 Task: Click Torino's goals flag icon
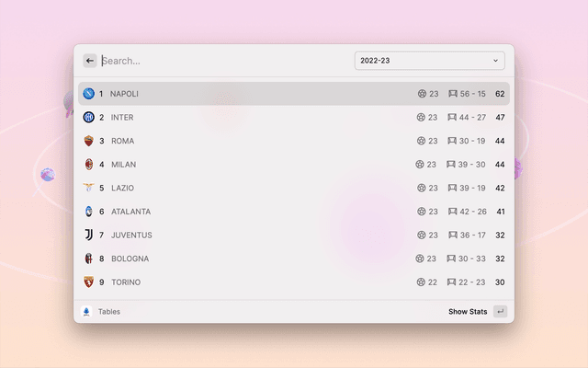click(x=452, y=282)
